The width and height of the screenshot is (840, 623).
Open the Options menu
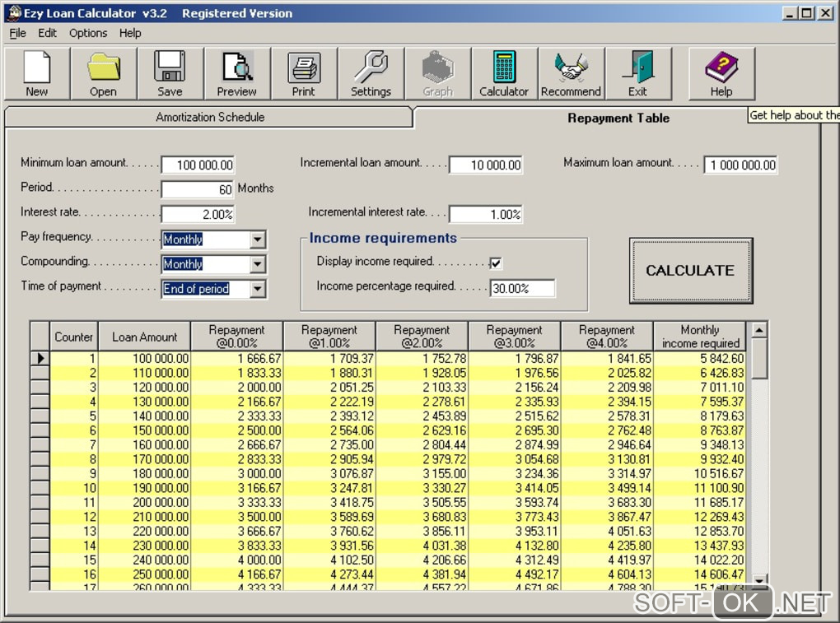(88, 33)
